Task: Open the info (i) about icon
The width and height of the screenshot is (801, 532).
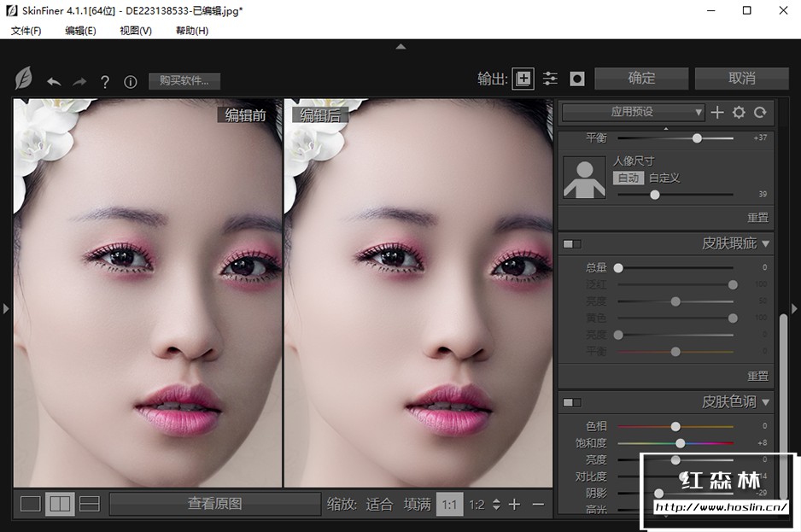Action: (131, 81)
